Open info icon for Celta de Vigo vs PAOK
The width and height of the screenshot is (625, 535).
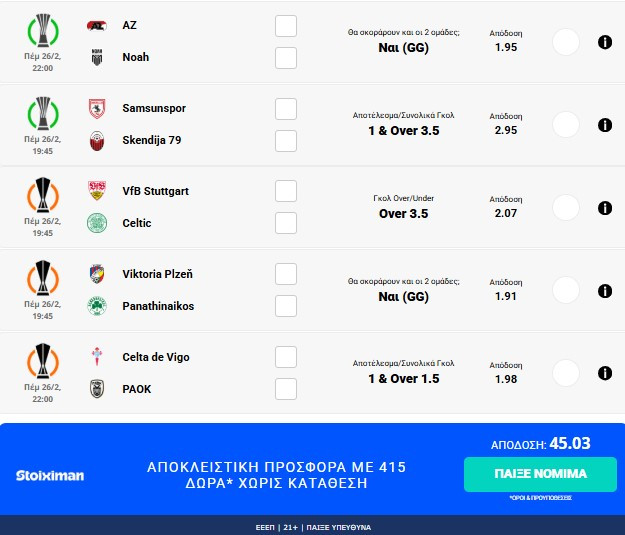pyautogui.click(x=604, y=373)
